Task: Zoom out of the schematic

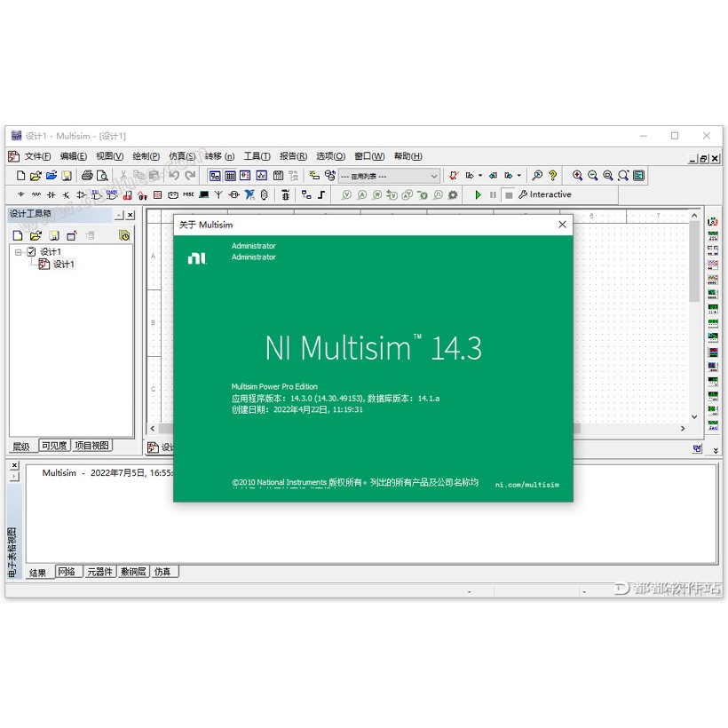Action: [592, 176]
